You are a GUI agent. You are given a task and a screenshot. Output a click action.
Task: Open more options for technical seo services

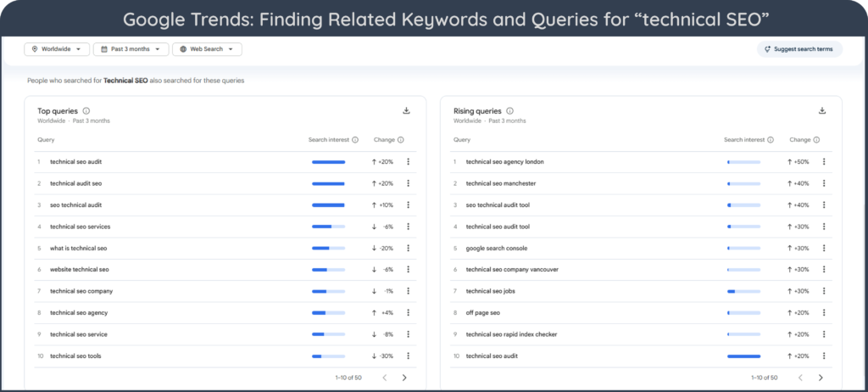[408, 227]
